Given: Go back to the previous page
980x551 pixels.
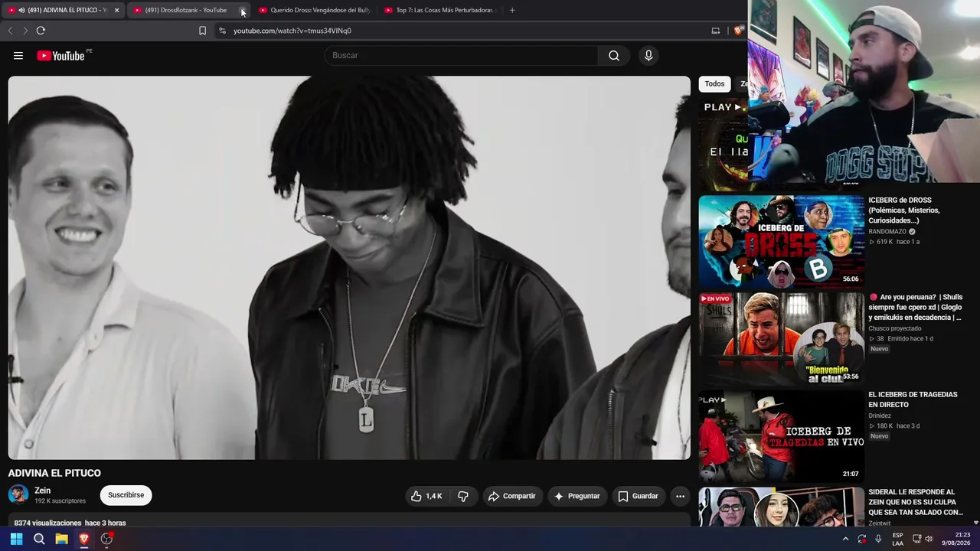Looking at the screenshot, I should [x=10, y=31].
